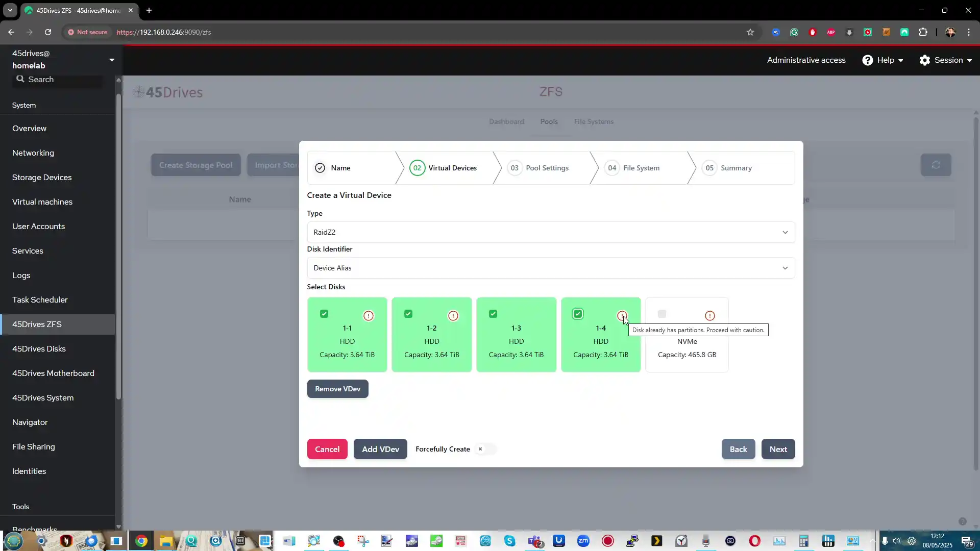The height and width of the screenshot is (551, 980).
Task: Switch to Pools tab
Action: click(549, 121)
